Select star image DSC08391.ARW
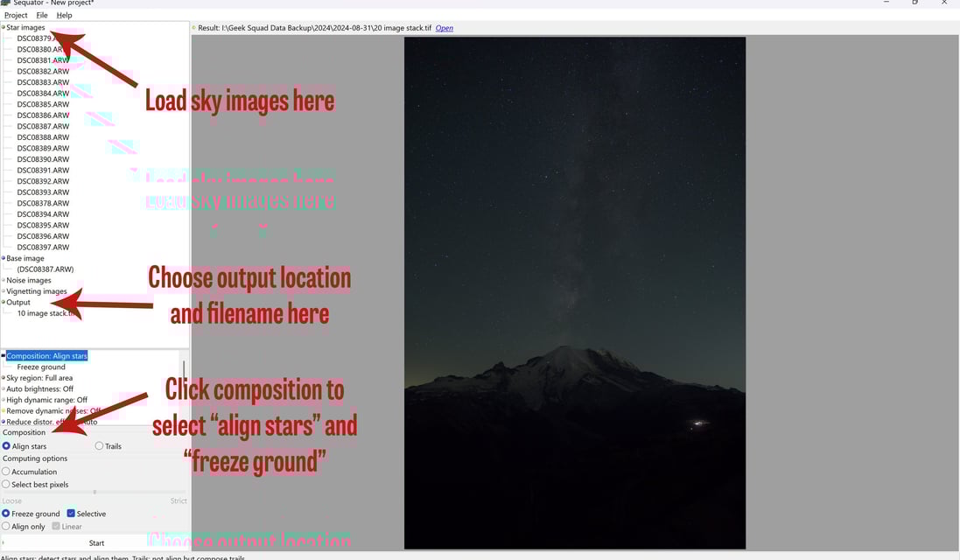Image resolution: width=960 pixels, height=560 pixels. [43, 171]
